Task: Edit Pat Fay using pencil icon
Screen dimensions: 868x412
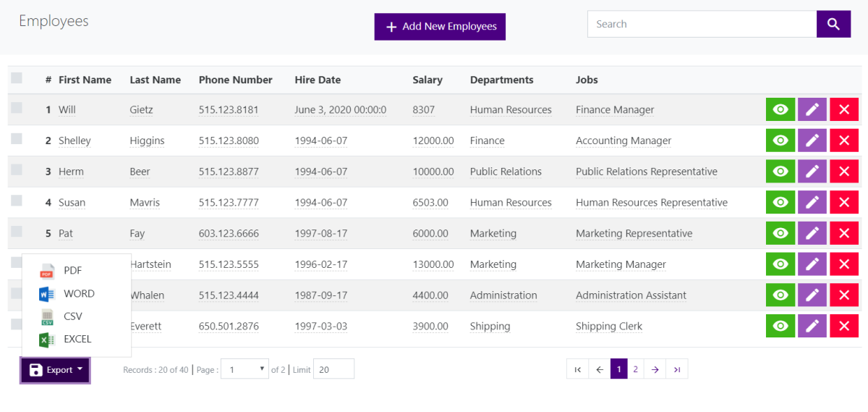Action: 812,234
